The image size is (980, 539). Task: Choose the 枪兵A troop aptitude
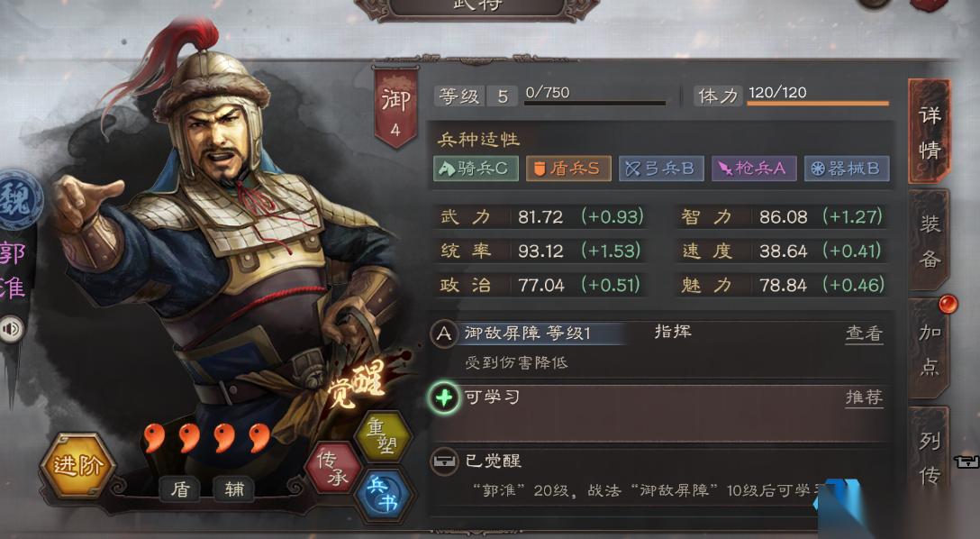coord(754,169)
